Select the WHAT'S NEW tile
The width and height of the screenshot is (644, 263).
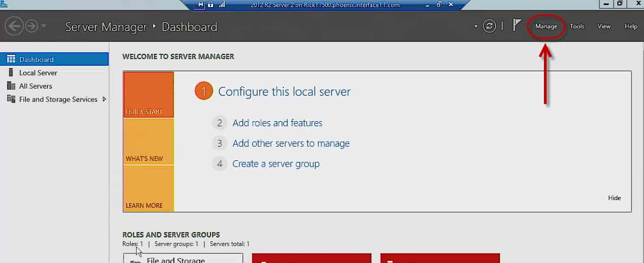[148, 141]
